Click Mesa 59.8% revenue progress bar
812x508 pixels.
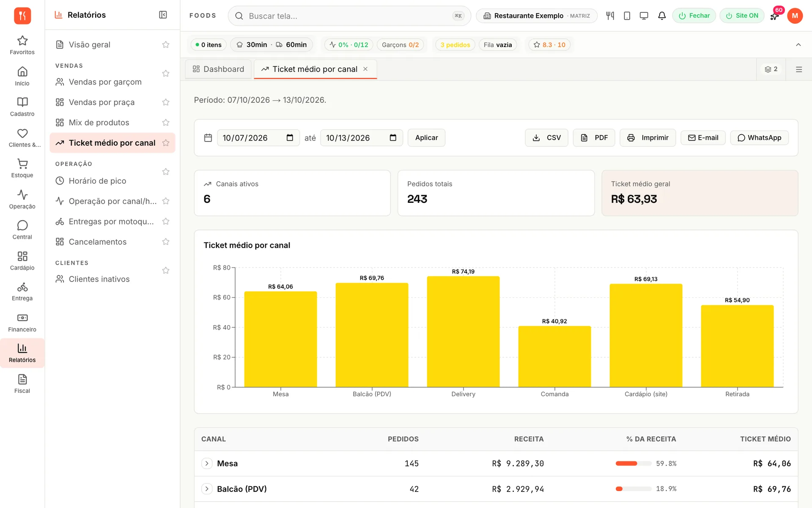(x=633, y=464)
